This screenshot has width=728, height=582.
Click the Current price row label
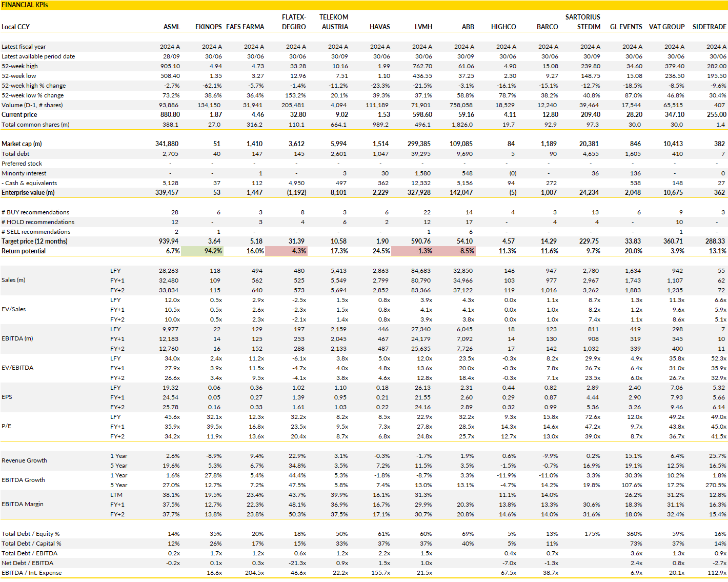19,115
